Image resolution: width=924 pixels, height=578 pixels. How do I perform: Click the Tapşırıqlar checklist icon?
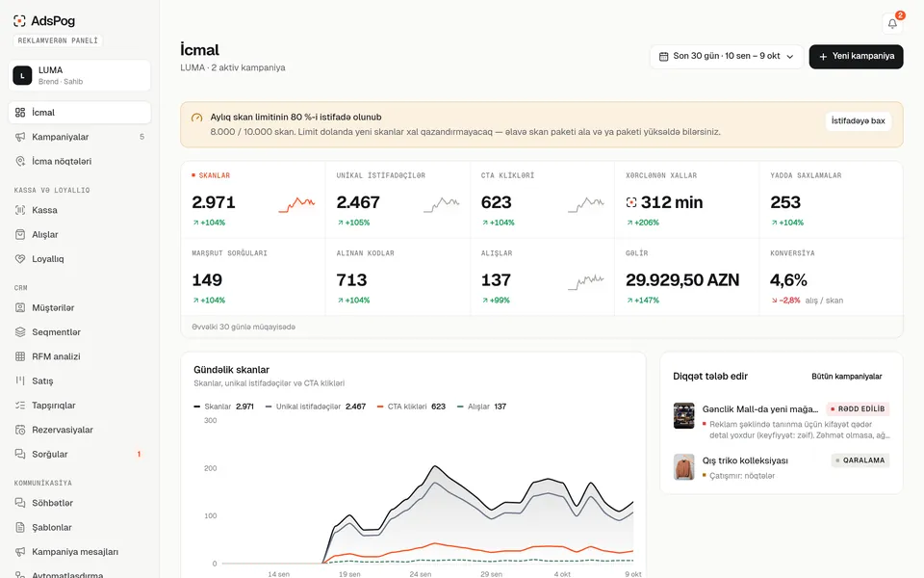coord(20,406)
